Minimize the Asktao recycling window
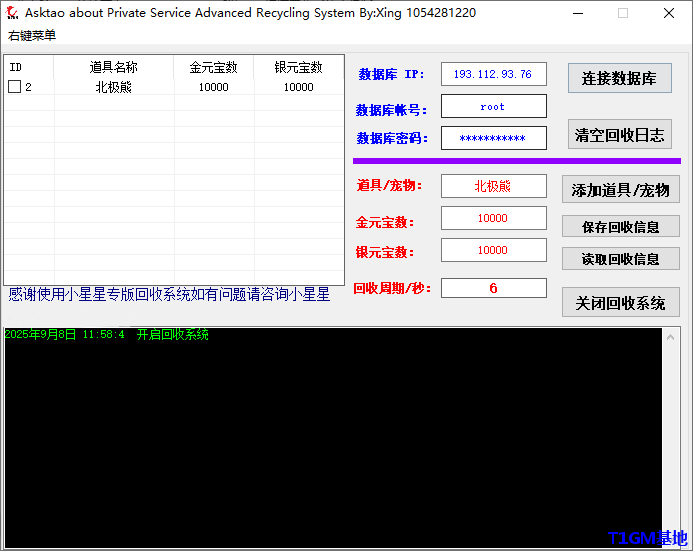Screen dimensions: 693x551 pos(578,13)
